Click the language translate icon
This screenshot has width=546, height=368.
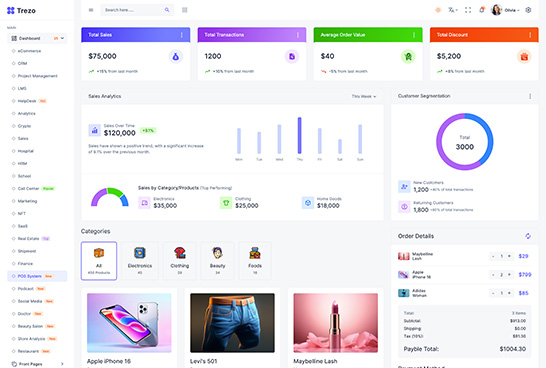point(452,10)
